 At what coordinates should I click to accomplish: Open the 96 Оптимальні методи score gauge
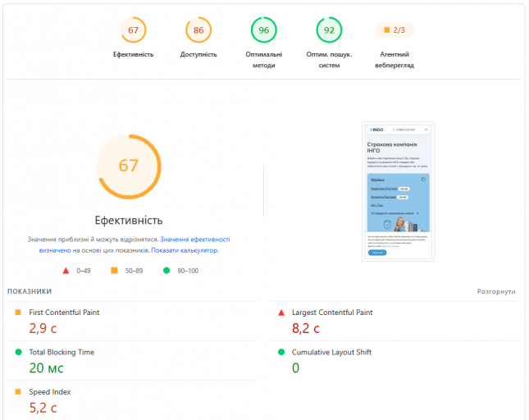[x=264, y=30]
